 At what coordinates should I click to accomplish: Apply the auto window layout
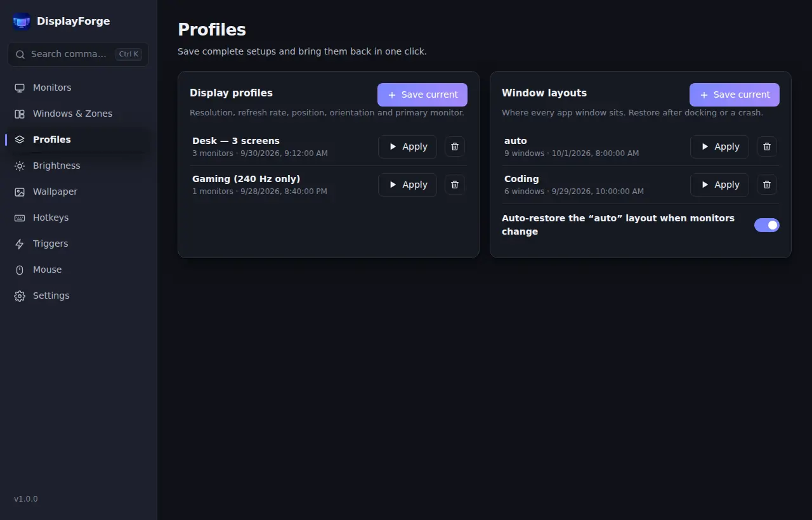pos(719,146)
